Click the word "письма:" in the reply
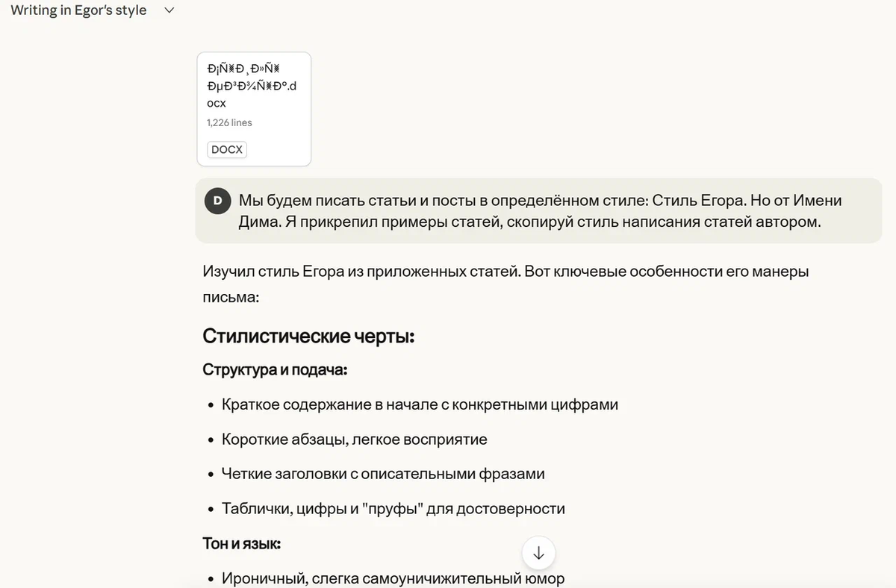The image size is (896, 588). click(x=230, y=297)
